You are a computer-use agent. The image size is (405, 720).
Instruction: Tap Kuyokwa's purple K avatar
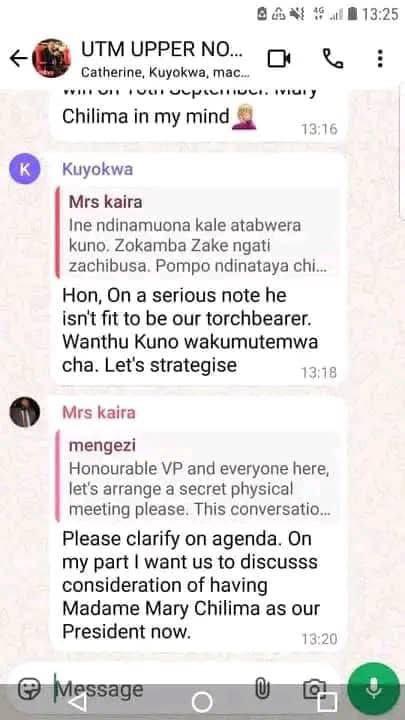point(25,169)
